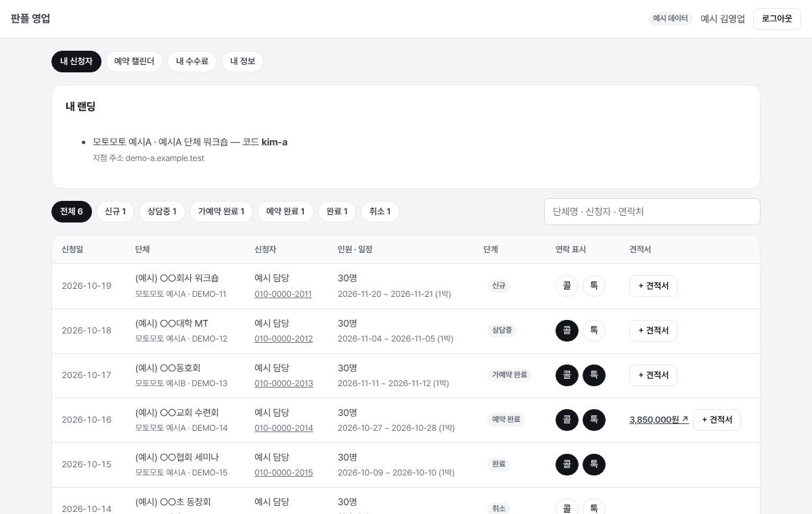Toggle 톡 contact mark for ○○동호회
This screenshot has height=514, width=812.
coord(594,375)
